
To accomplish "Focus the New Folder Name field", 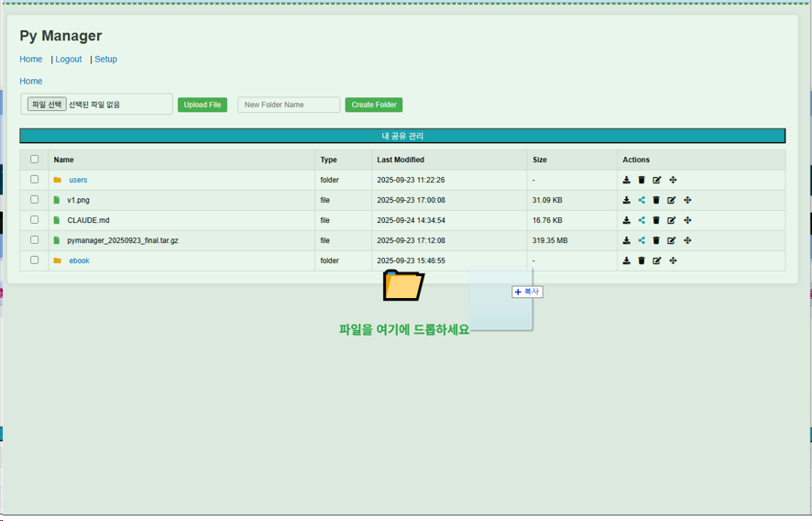I will tap(289, 105).
